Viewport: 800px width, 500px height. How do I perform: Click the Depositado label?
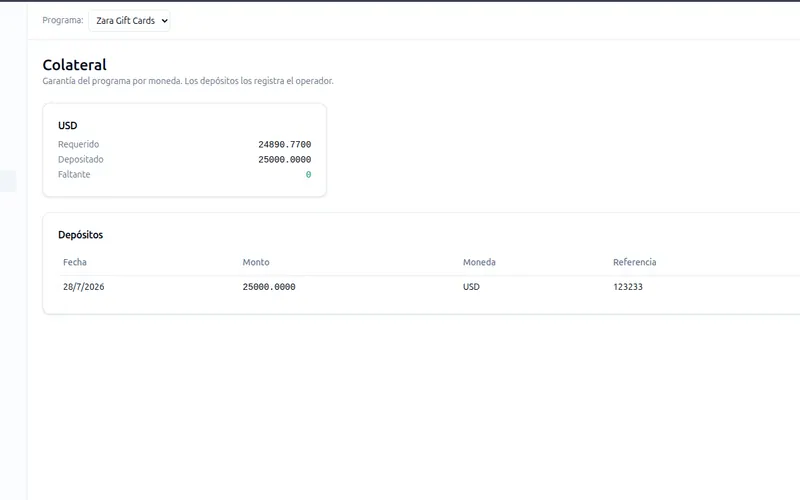tap(81, 159)
